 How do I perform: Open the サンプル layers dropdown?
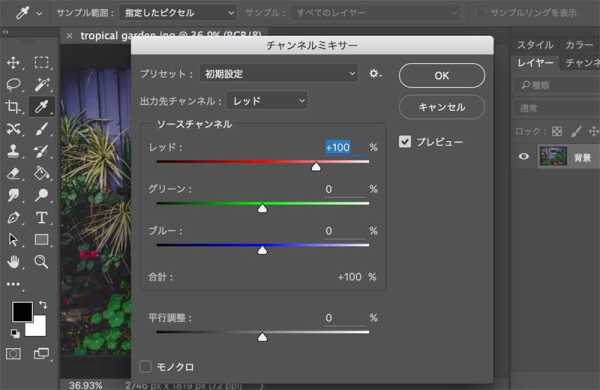[x=376, y=13]
